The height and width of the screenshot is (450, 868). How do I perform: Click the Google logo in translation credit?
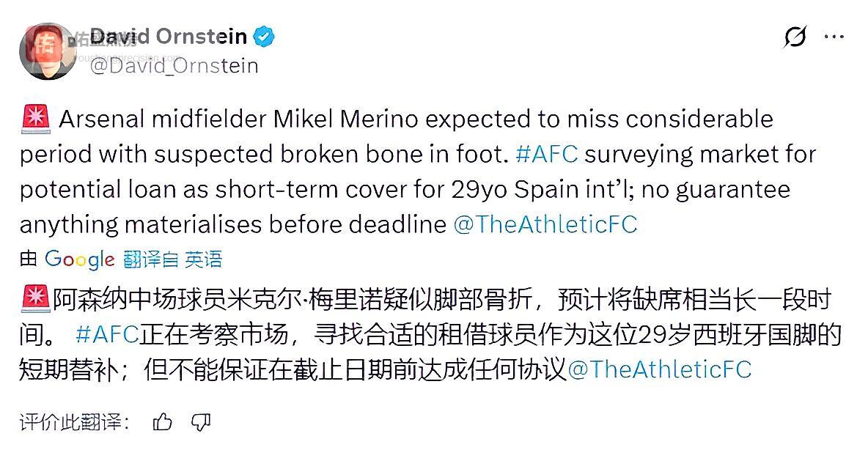[x=79, y=259]
